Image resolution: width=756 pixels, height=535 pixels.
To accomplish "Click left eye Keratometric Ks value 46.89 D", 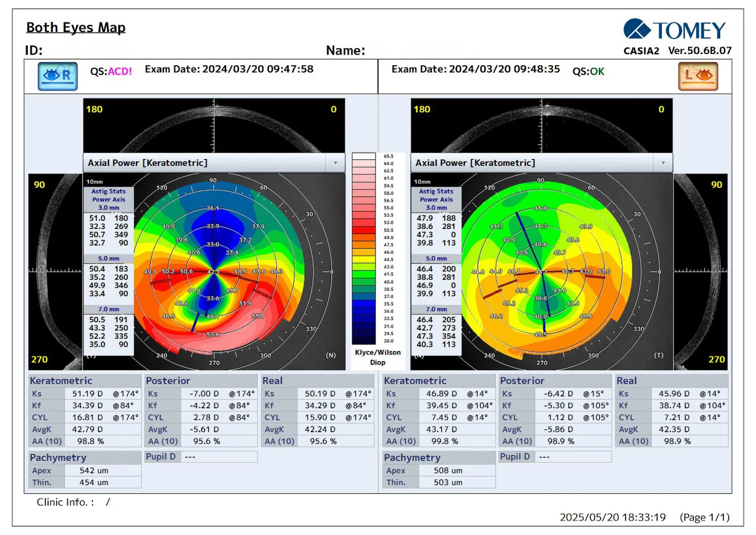I will click(441, 394).
